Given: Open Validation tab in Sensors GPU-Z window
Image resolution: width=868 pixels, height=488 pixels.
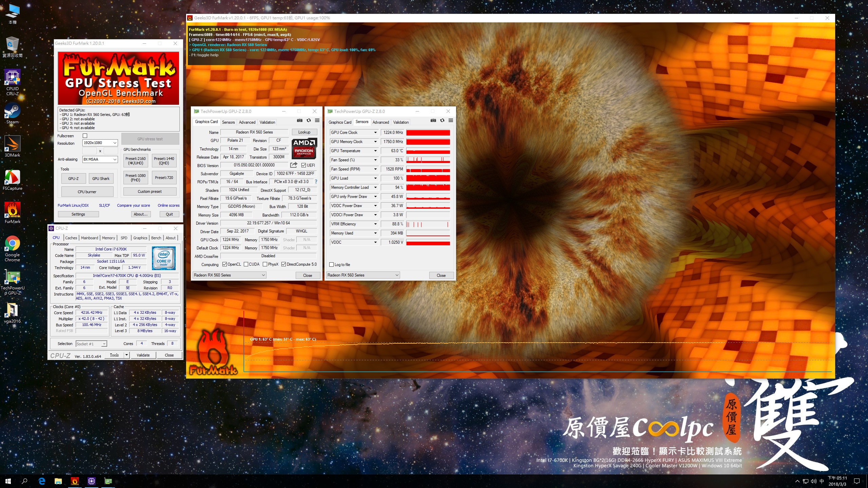Looking at the screenshot, I should (x=401, y=122).
